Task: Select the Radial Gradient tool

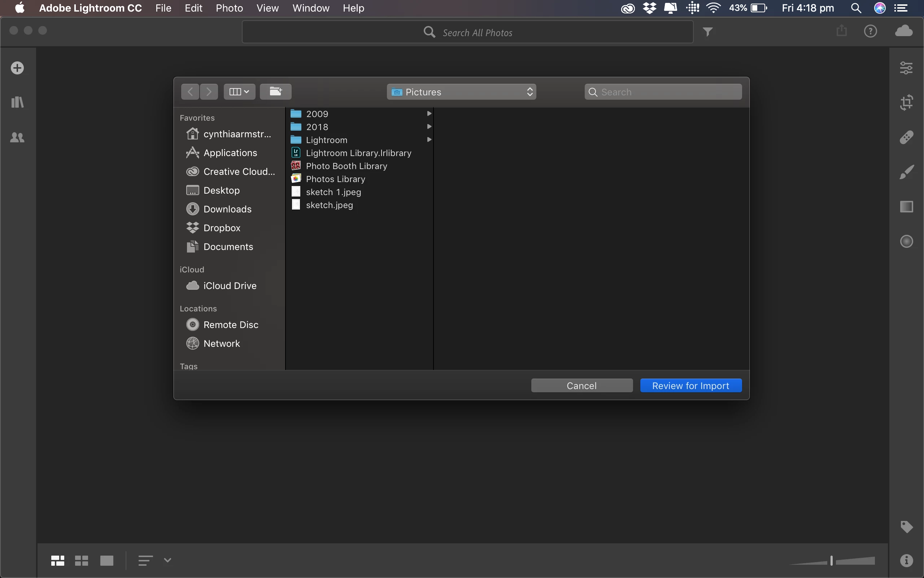Action: coord(906,241)
